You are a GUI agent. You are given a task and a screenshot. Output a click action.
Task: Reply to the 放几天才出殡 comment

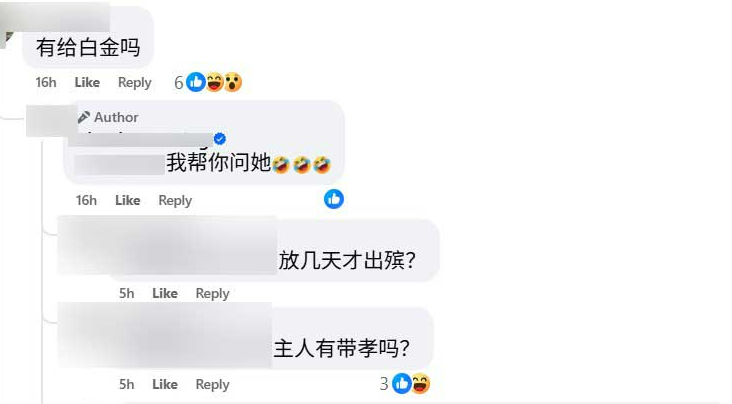point(212,293)
